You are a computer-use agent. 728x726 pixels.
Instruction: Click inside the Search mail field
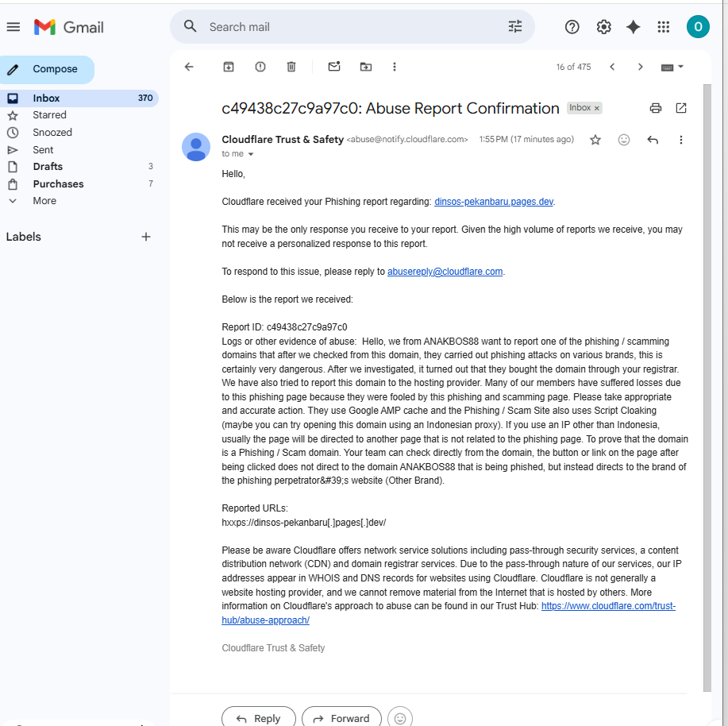352,27
